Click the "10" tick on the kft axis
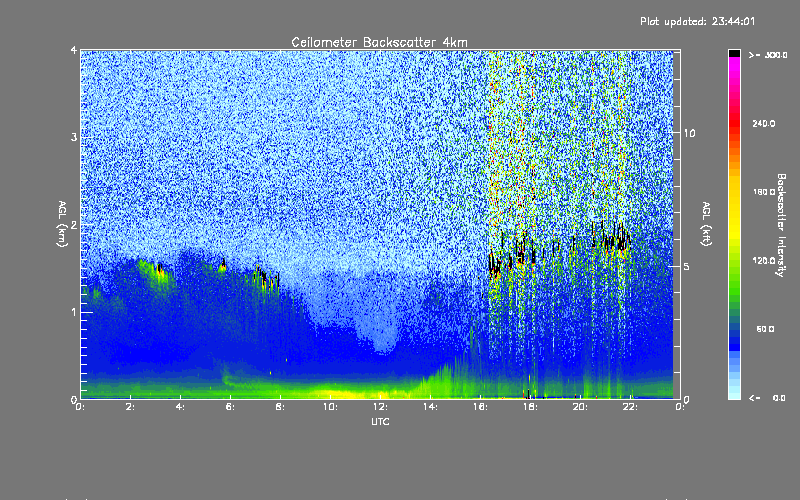The width and height of the screenshot is (800, 500). [x=689, y=133]
